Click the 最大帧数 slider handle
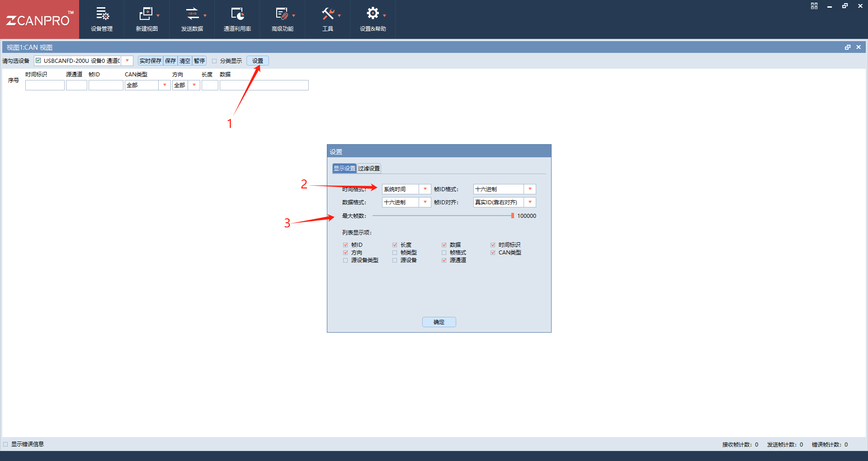Screen dimensions: 868x461 (513, 216)
